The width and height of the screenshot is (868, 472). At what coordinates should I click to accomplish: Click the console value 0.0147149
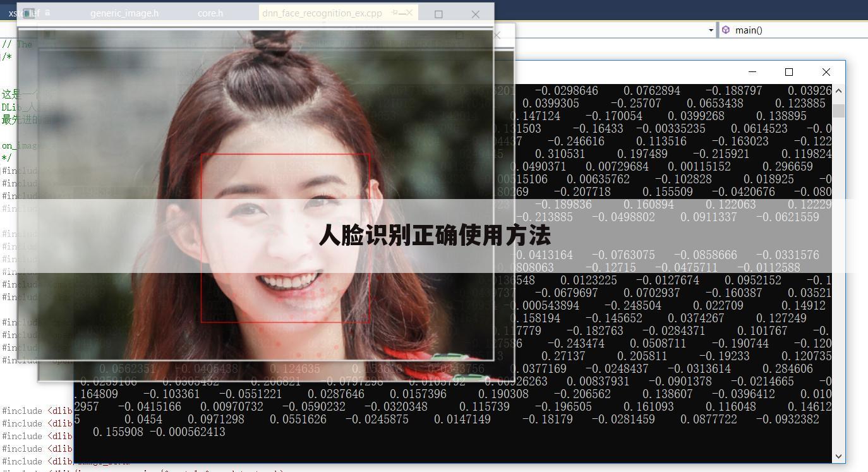click(462, 420)
